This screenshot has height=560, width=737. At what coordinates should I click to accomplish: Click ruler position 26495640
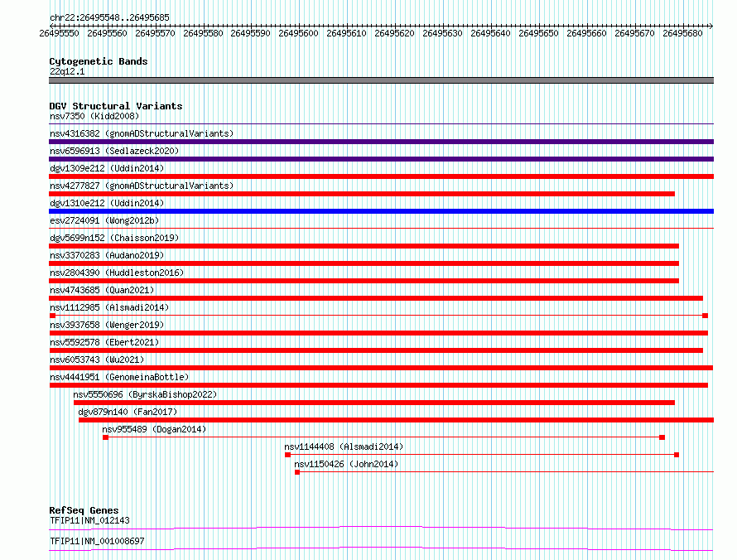pos(490,33)
